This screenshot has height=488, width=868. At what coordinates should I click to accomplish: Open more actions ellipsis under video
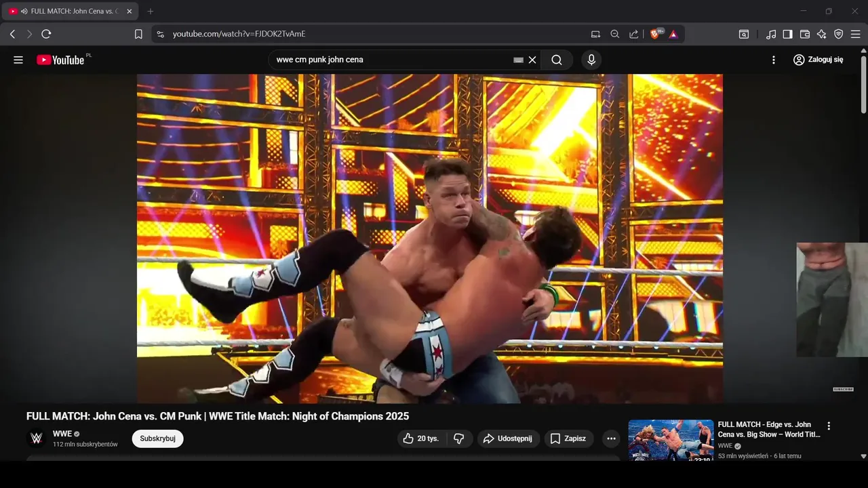pyautogui.click(x=611, y=439)
